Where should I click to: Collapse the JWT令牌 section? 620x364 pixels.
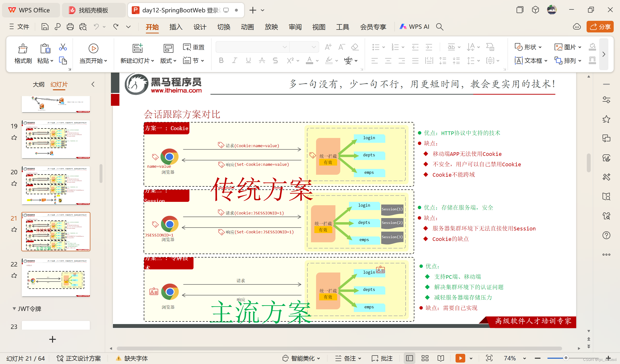click(x=14, y=309)
